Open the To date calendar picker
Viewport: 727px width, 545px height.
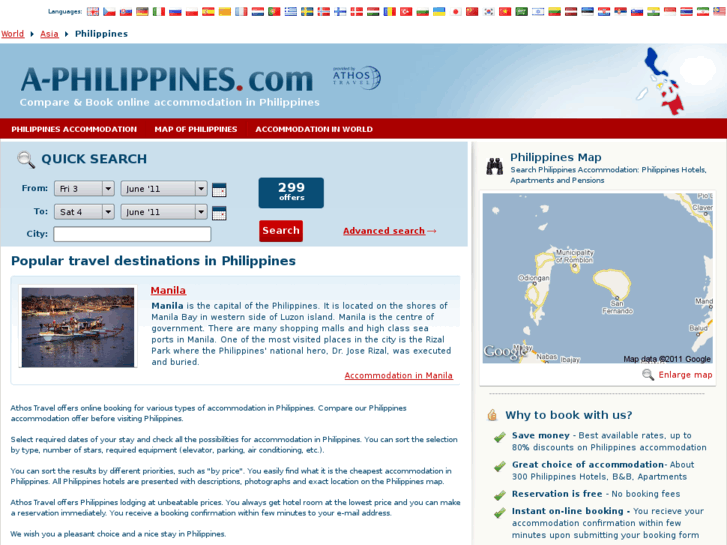click(219, 213)
